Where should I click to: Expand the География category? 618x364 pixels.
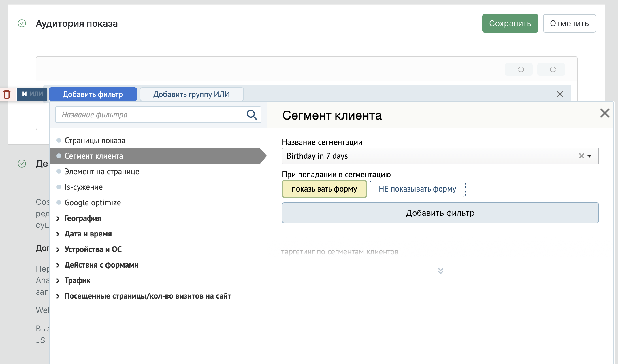83,218
